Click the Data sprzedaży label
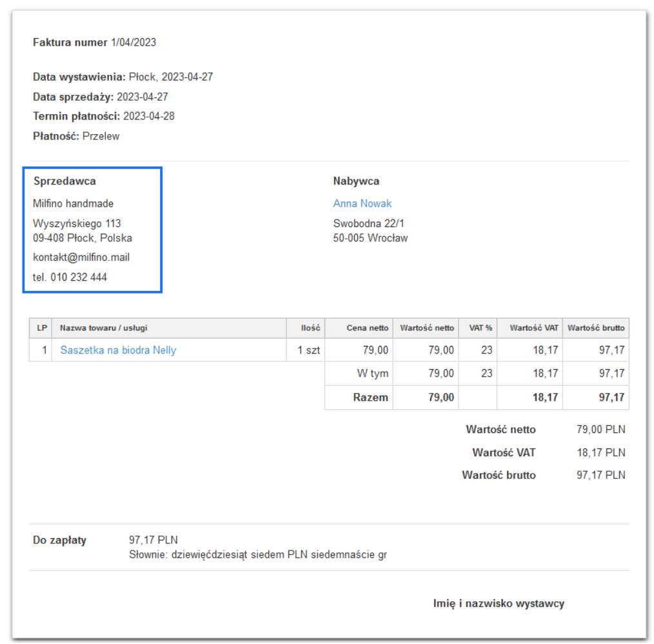654x644 pixels. [73, 97]
